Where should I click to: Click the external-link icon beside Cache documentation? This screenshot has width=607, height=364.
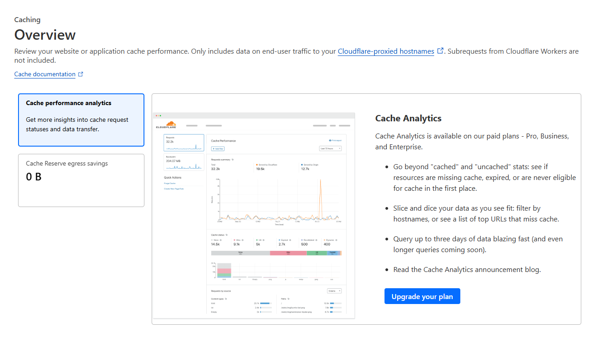(x=81, y=74)
